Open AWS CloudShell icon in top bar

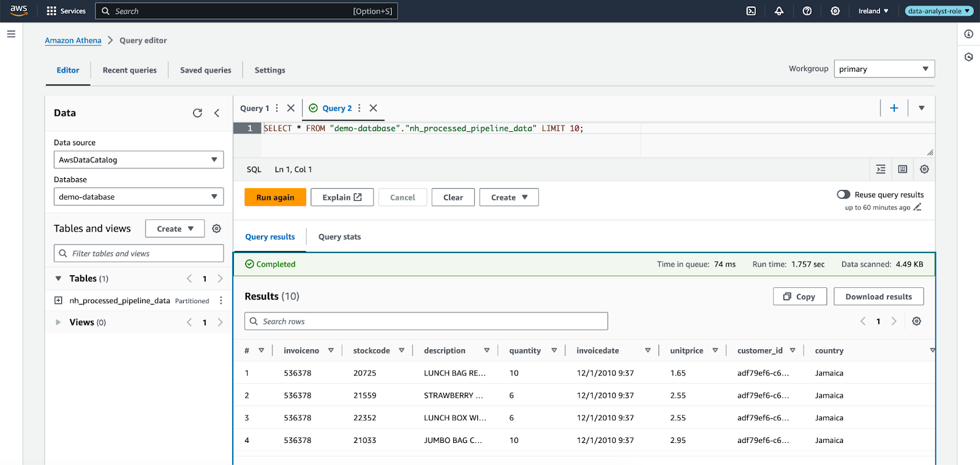click(x=751, y=11)
